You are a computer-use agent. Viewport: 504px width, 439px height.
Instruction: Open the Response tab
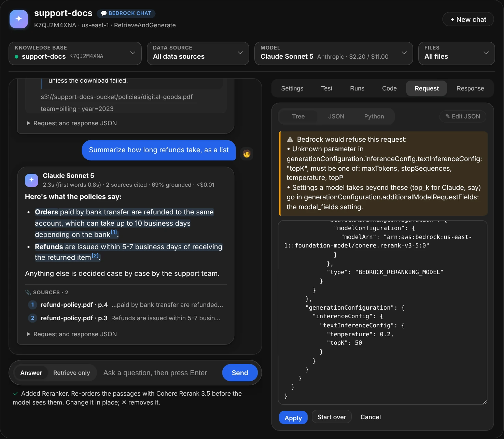click(x=470, y=88)
